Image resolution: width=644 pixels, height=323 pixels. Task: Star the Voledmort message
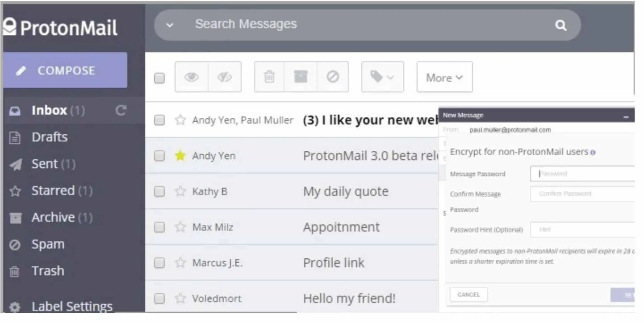180,298
